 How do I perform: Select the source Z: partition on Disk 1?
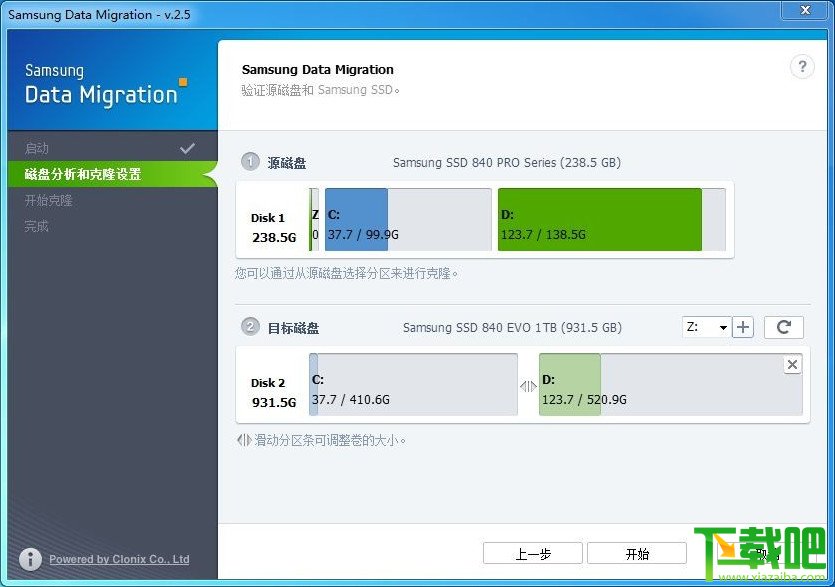coord(314,219)
